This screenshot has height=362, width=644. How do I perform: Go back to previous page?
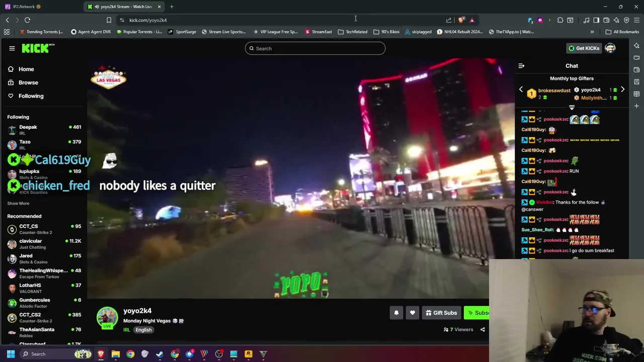pos(7,20)
